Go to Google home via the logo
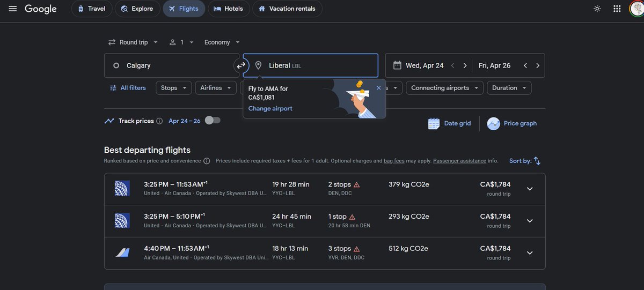 [x=41, y=9]
